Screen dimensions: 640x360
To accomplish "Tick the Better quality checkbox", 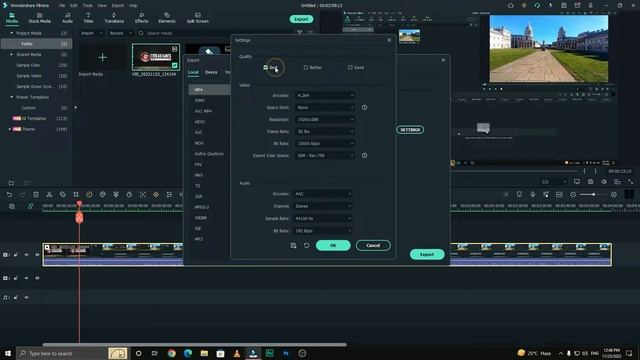I will click(x=306, y=67).
